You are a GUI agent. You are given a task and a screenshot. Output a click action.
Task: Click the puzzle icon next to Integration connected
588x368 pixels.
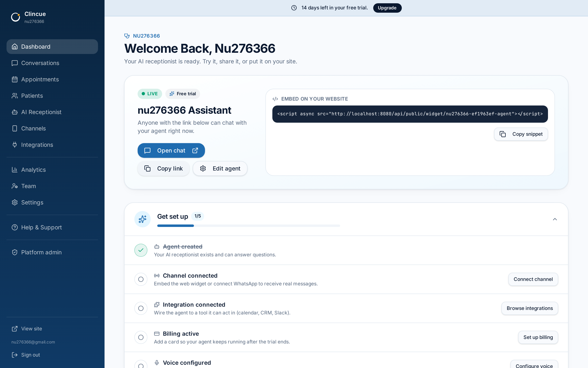pyautogui.click(x=157, y=304)
